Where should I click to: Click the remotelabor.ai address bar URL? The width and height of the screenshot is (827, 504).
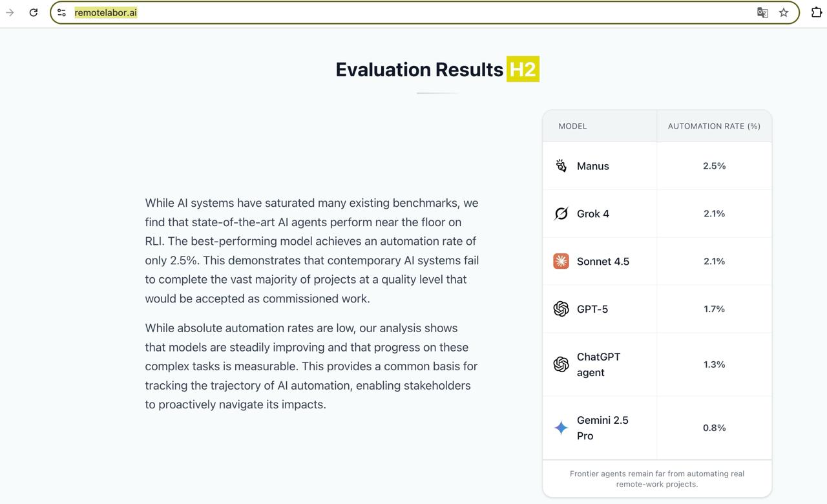pos(106,12)
